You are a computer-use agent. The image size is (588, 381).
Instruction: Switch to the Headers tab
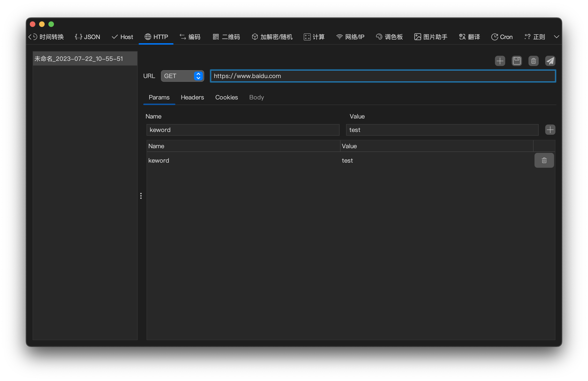[x=192, y=98]
